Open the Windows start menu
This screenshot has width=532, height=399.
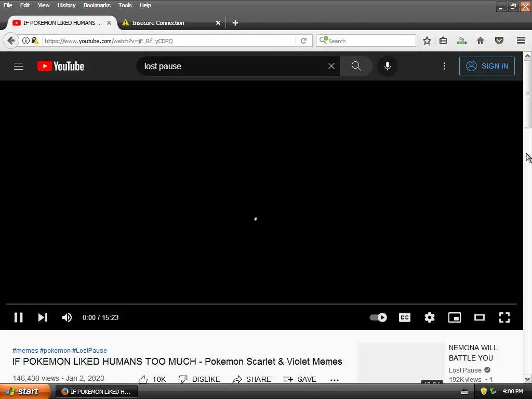click(x=25, y=392)
